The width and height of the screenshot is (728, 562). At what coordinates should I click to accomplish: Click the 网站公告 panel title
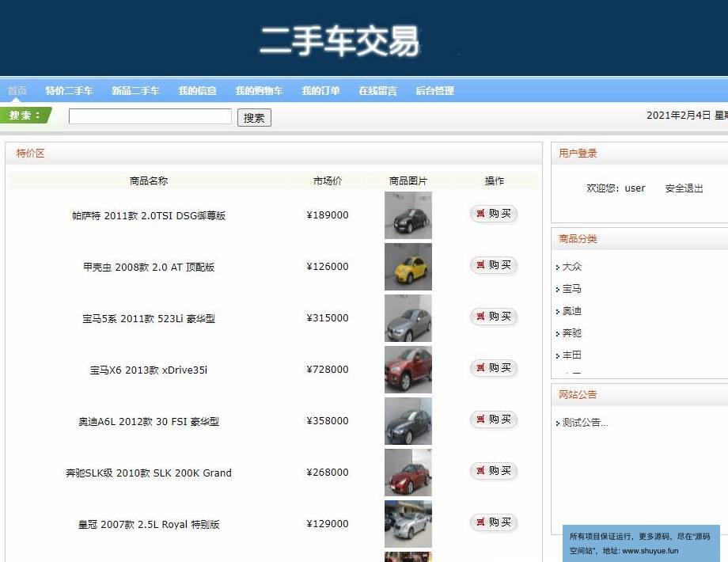[578, 394]
